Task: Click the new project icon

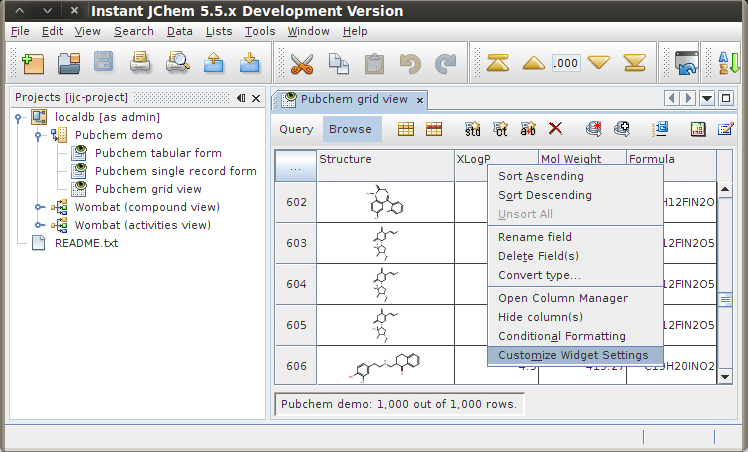Action: click(x=34, y=64)
